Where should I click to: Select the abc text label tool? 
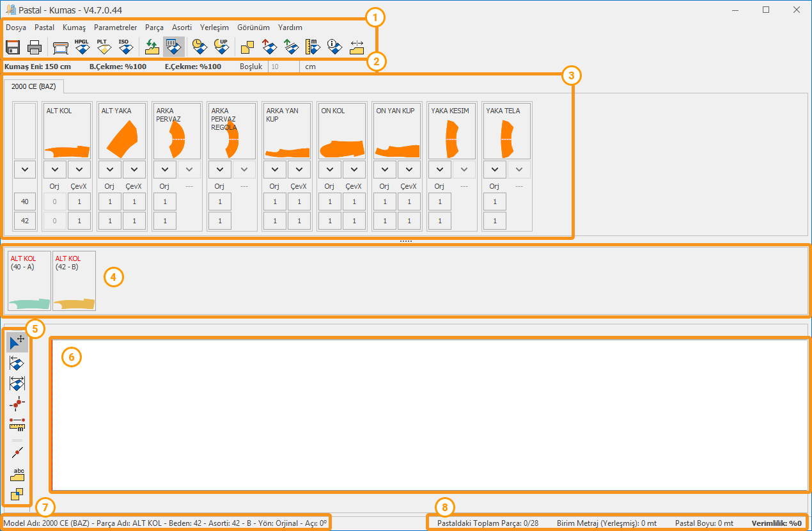(x=18, y=473)
